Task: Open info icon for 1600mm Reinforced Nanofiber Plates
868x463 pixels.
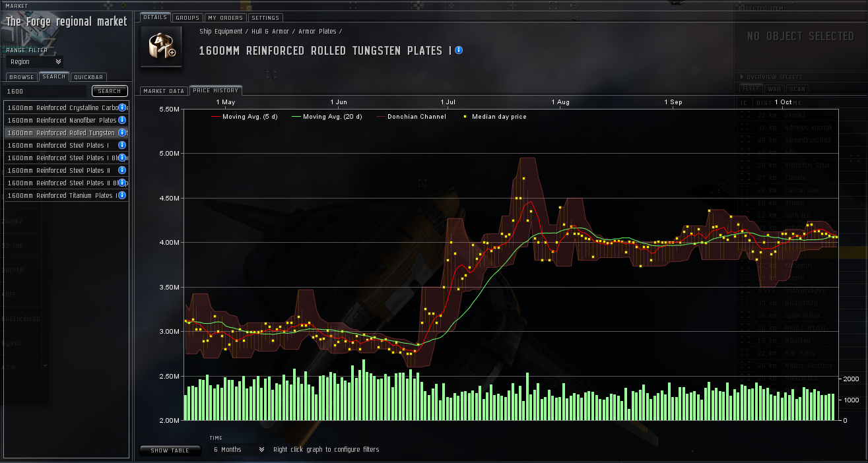Action: (x=122, y=120)
